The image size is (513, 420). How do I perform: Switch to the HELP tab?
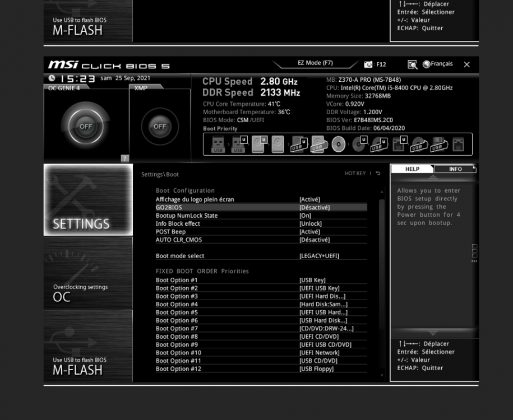[412, 169]
